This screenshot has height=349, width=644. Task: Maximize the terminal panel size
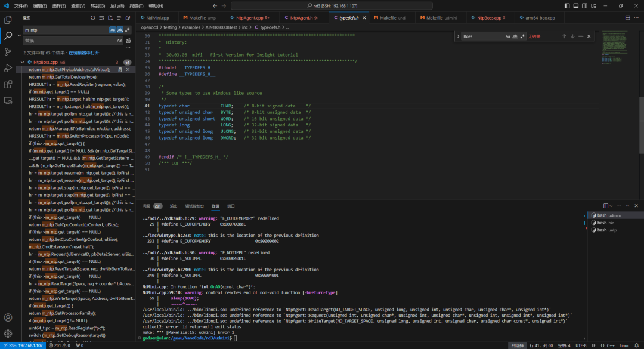tap(627, 206)
